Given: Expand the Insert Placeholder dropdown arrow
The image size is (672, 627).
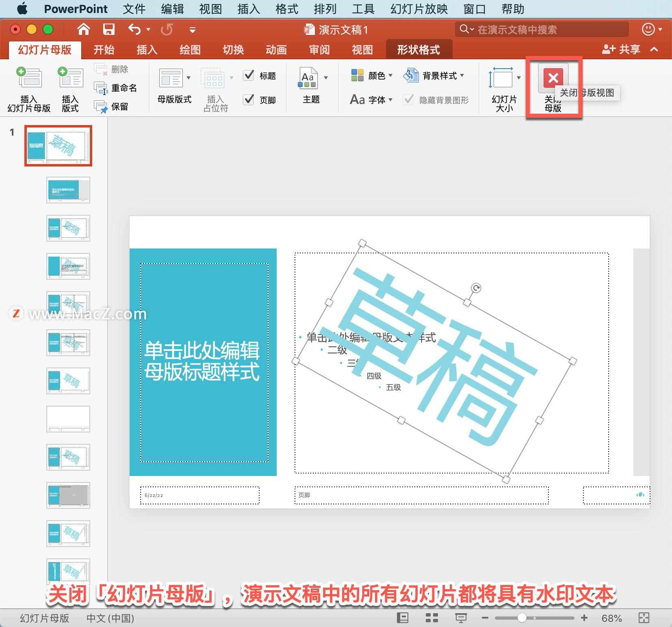Looking at the screenshot, I should [x=232, y=78].
